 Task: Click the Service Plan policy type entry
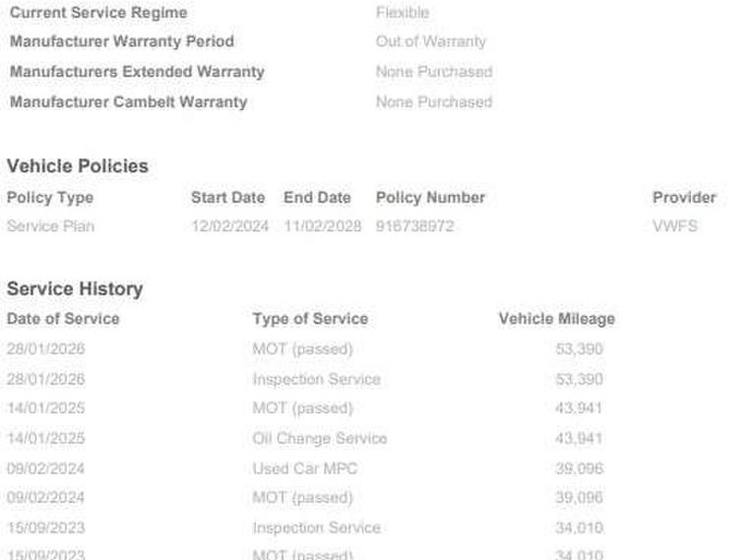(x=50, y=226)
